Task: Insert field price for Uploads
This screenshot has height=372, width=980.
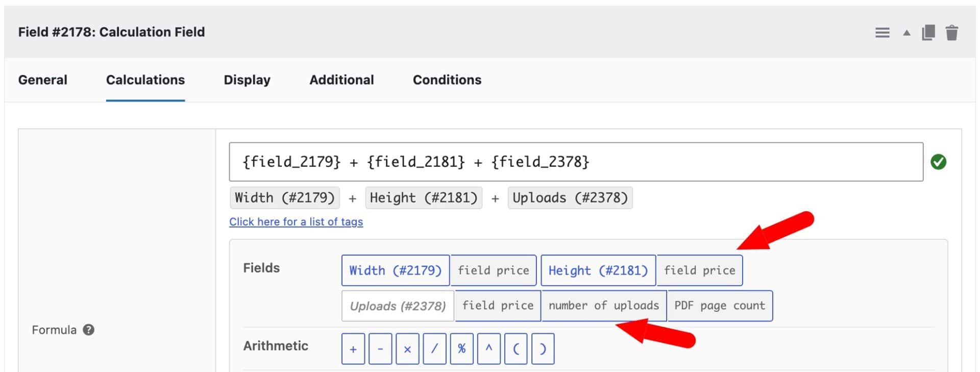Action: 498,306
